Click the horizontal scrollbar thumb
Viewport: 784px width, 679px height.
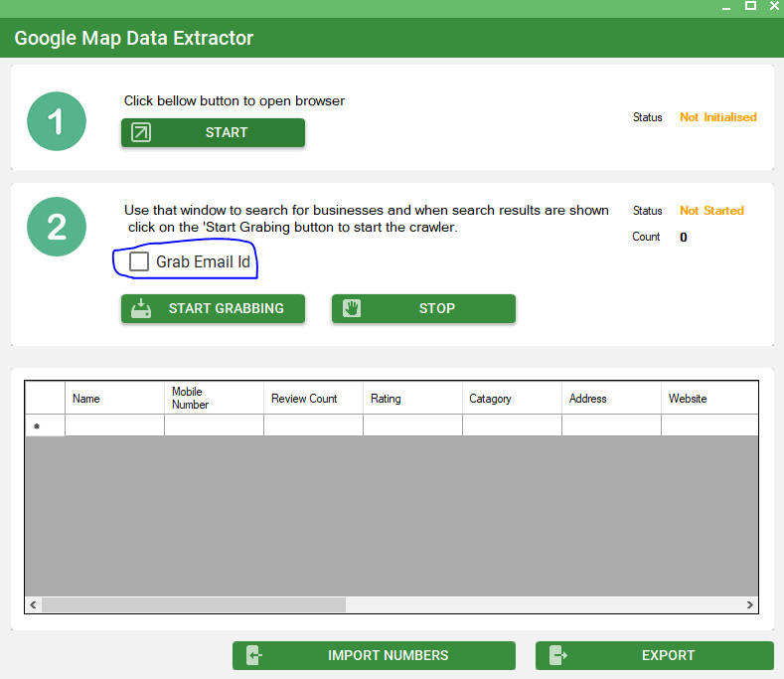pos(194,604)
